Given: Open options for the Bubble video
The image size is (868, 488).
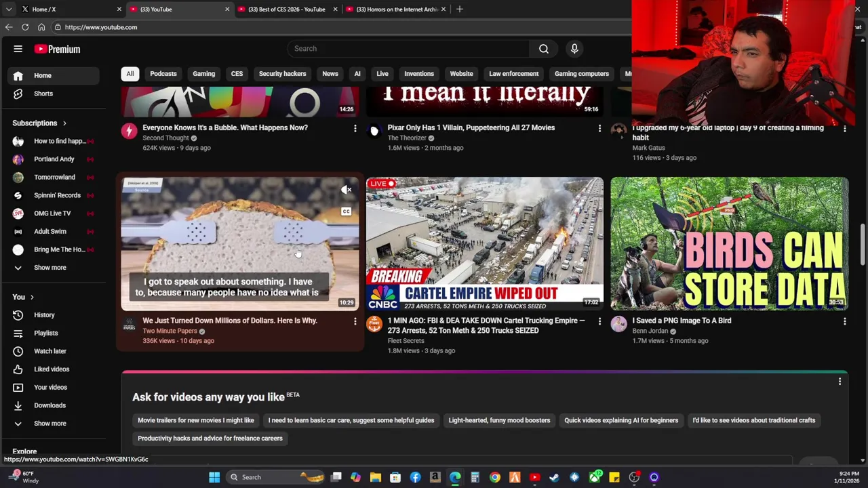Looking at the screenshot, I should pyautogui.click(x=355, y=128).
